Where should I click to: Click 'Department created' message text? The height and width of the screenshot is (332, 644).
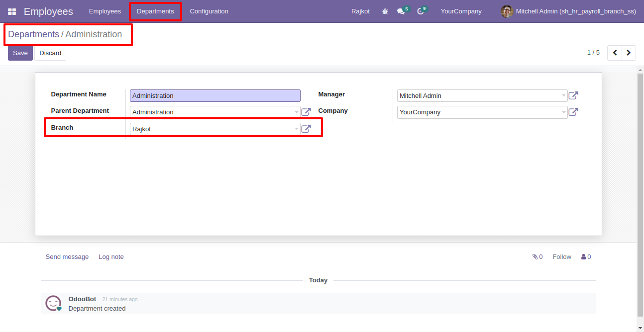pos(97,309)
